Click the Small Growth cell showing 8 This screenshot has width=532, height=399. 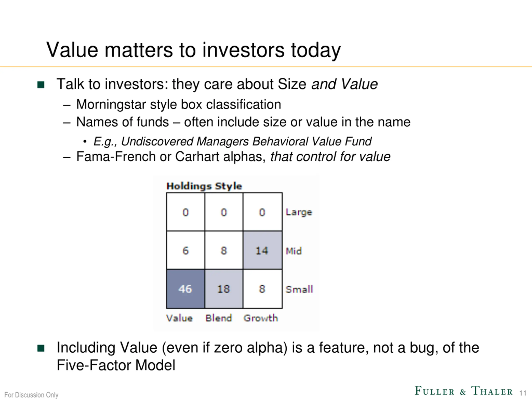(262, 289)
